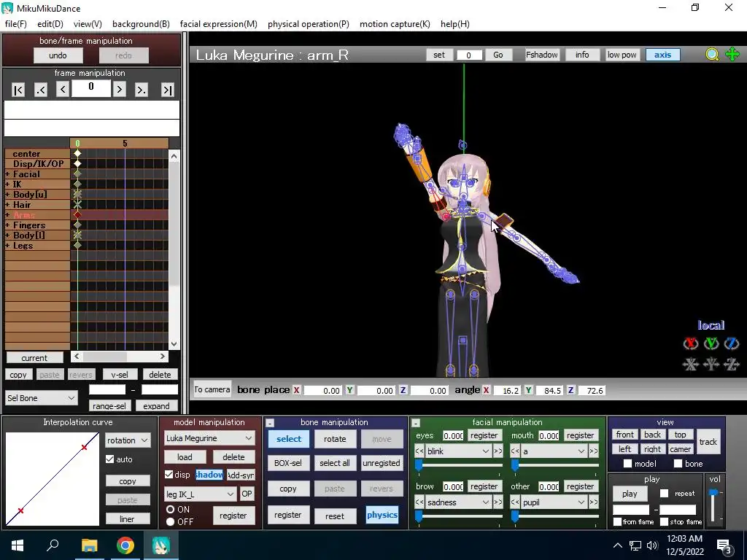The width and height of the screenshot is (747, 560).
Task: Click previous mouth morph arrow
Action: (x=515, y=451)
